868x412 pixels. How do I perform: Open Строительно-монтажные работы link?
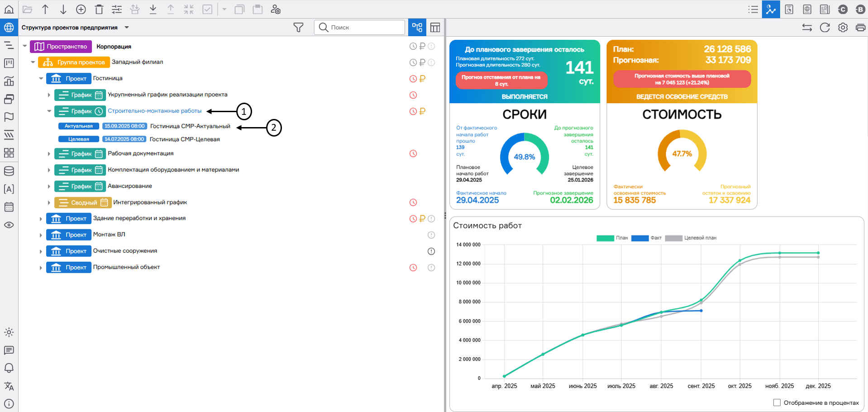[154, 111]
